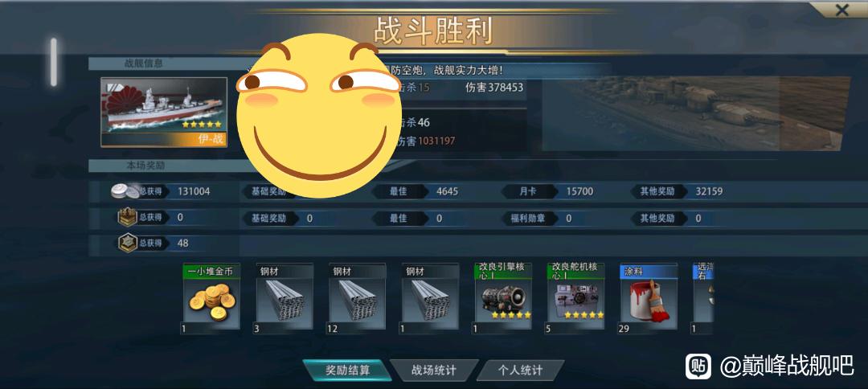868x389 pixels.
Task: Close the battle victory screen
Action: coord(841,10)
